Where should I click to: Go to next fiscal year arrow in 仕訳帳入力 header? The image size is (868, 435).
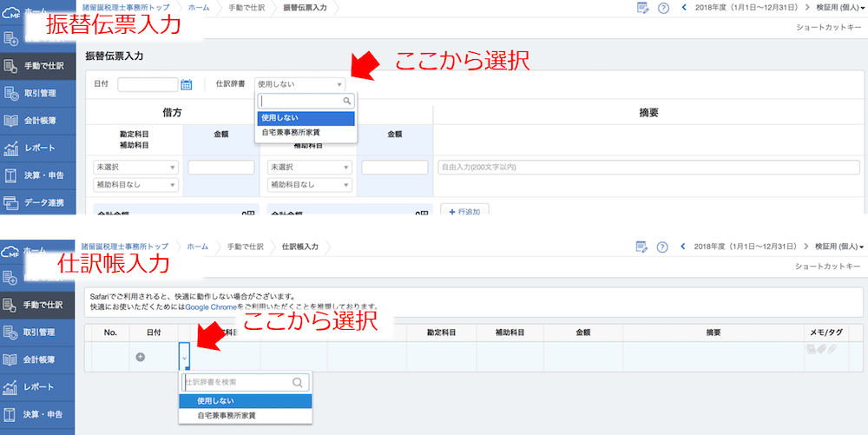[x=807, y=247]
